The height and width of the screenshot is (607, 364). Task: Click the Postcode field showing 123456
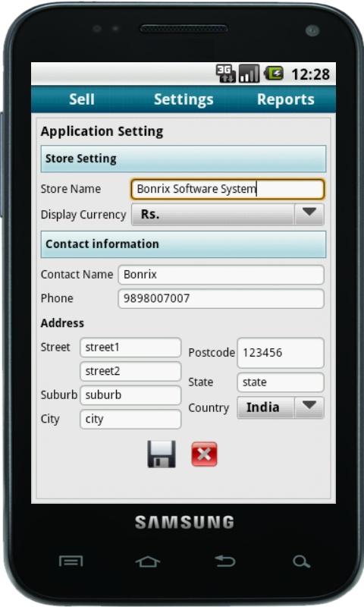(x=281, y=353)
